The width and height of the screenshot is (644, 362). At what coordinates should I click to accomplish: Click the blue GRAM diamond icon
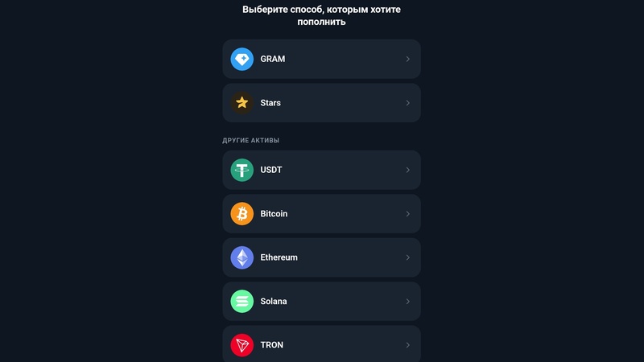pyautogui.click(x=242, y=59)
